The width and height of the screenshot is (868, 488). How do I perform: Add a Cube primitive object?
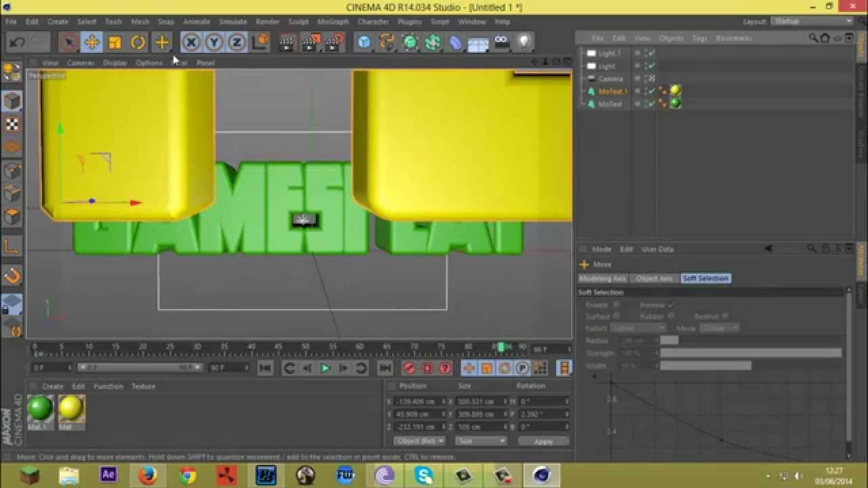tap(364, 43)
